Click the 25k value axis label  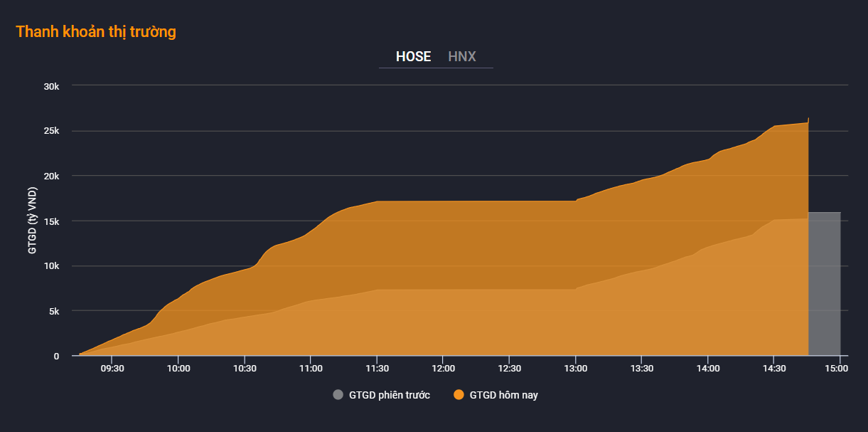[51, 131]
